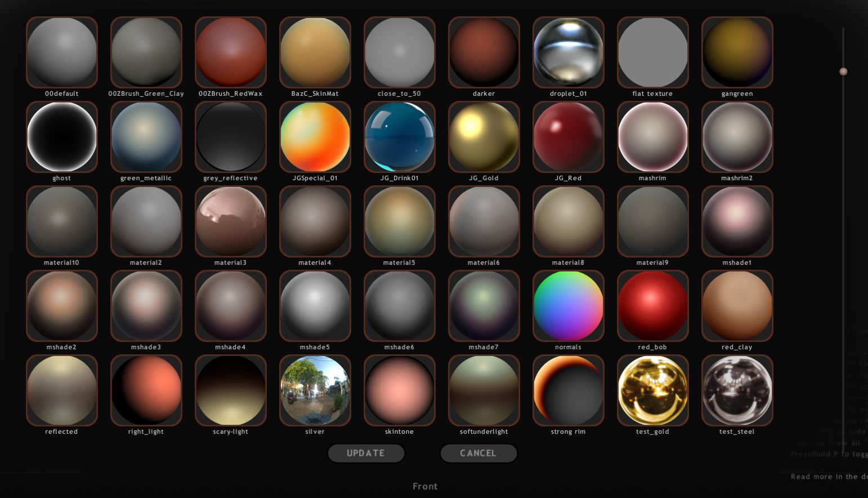Viewport: 868px width, 498px height.
Task: Choose the softunderlight material
Action: (484, 390)
